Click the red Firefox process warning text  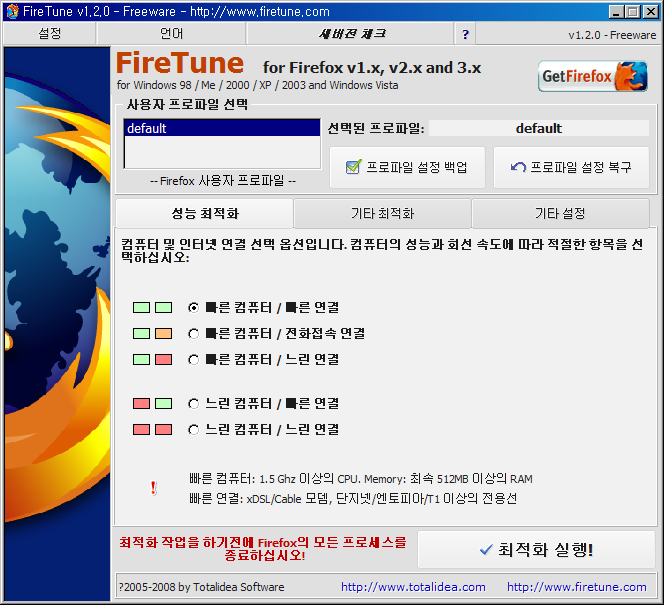[x=263, y=549]
